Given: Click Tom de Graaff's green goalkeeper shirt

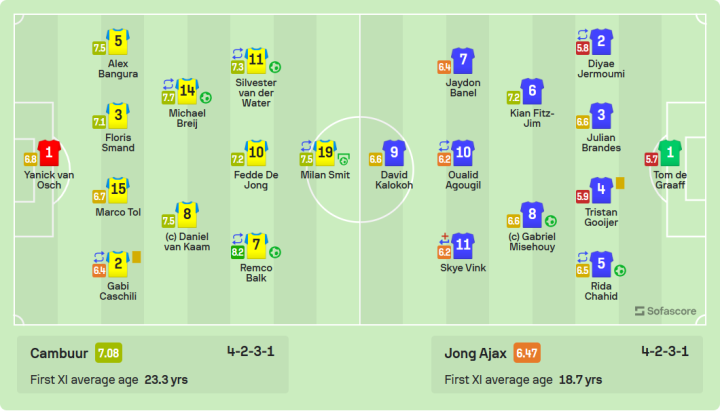Looking at the screenshot, I should (671, 152).
